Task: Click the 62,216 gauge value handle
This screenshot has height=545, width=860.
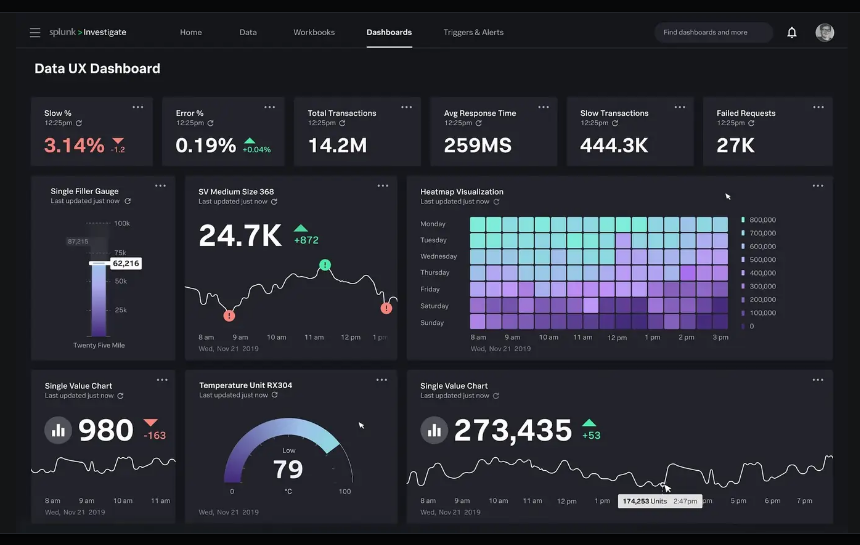Action: (126, 263)
